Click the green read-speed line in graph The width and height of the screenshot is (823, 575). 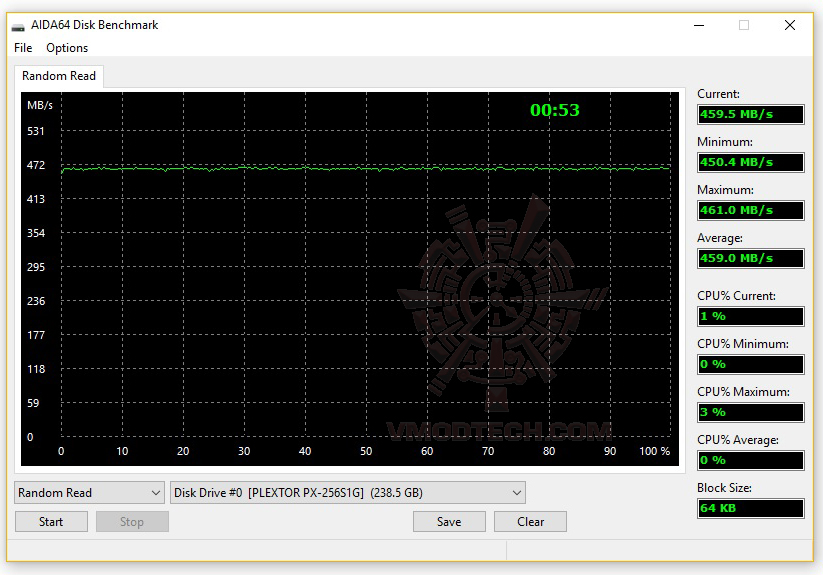pos(366,169)
